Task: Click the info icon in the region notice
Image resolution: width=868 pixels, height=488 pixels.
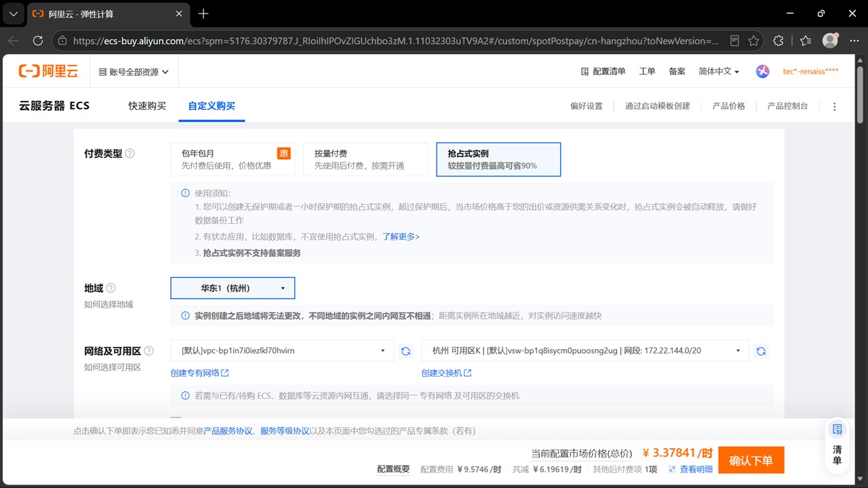Action: click(185, 315)
